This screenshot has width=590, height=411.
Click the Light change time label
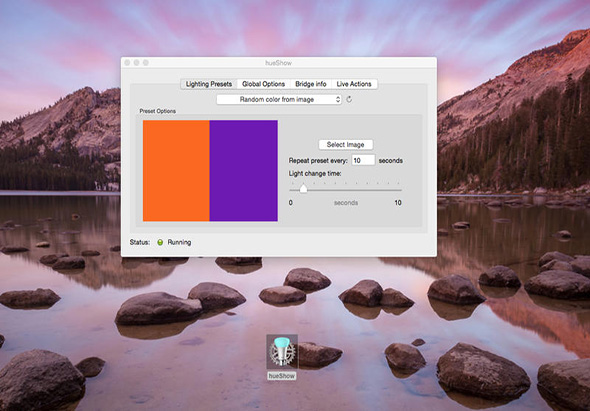(x=315, y=174)
